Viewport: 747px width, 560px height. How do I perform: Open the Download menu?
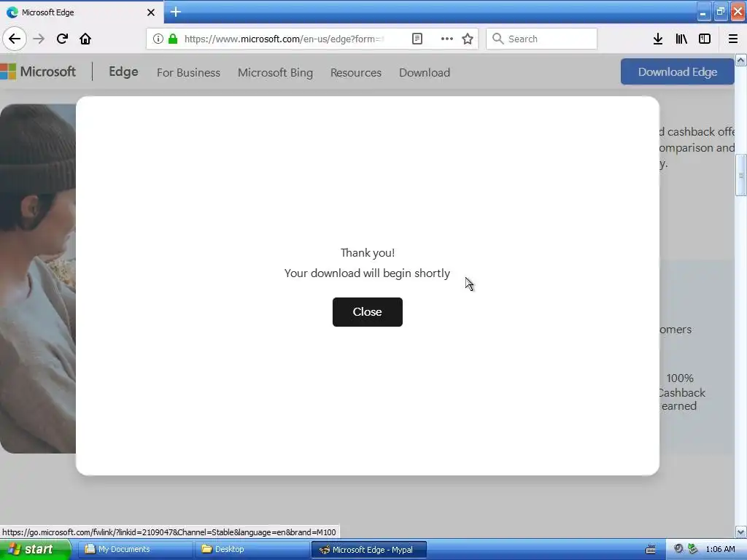point(425,72)
